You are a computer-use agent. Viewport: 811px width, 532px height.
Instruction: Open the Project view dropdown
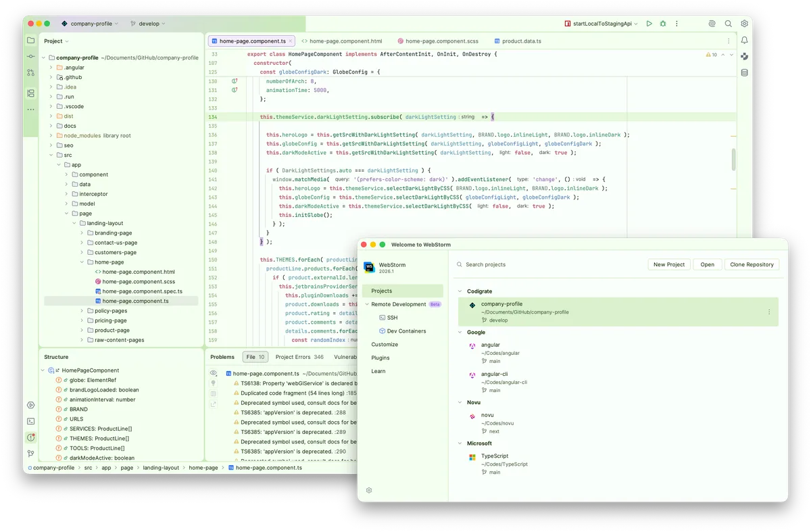(x=56, y=41)
